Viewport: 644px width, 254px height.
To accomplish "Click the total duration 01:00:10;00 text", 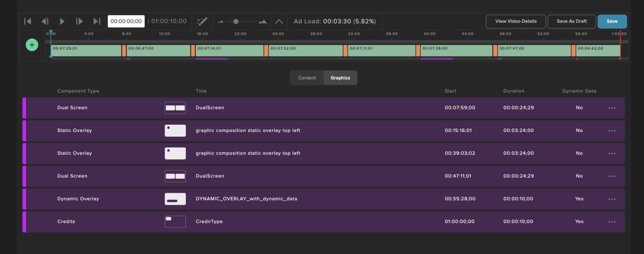I will pos(169,21).
